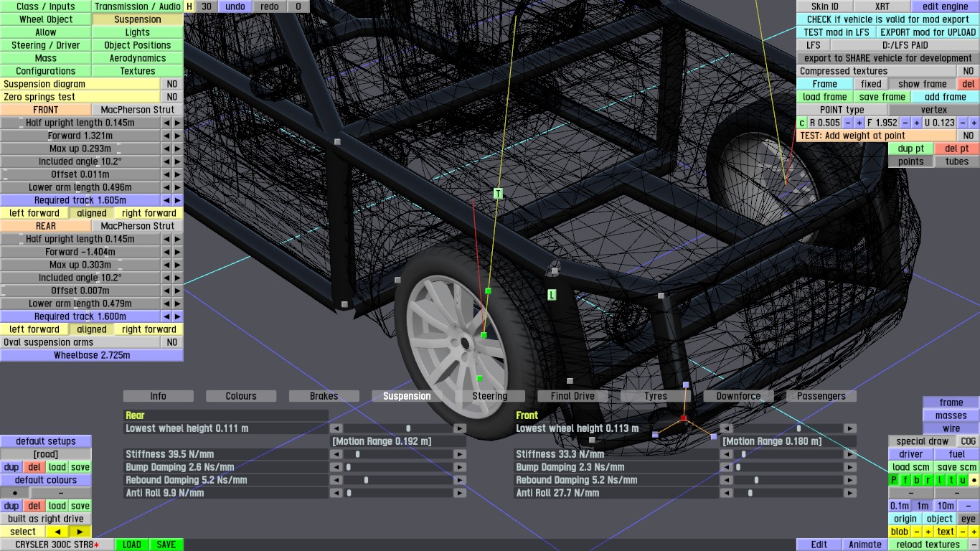This screenshot has height=551, width=980.
Task: Decrease front Max up 0.293m value
Action: pos(166,149)
